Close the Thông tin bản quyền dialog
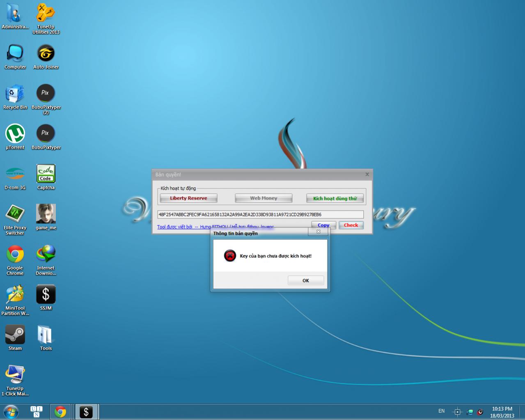Viewport: 525px width, 420px height. 318,232
